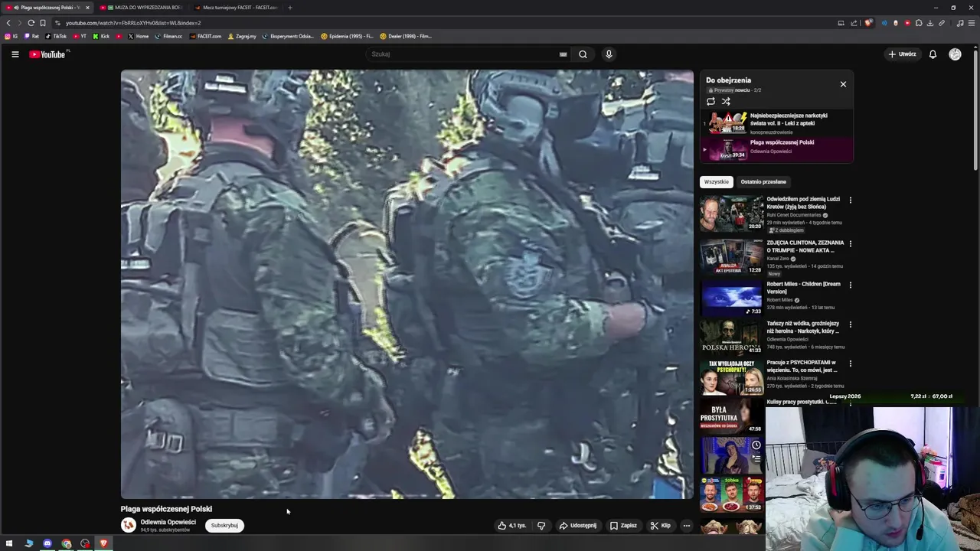Open Odwiedziłem pod ziemią Ludzi Kretów thumbnail

click(731, 213)
